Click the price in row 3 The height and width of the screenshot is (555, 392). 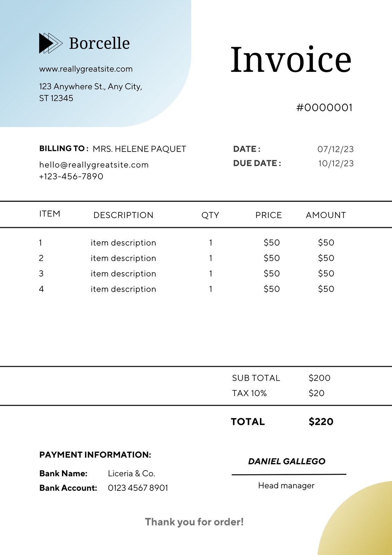[x=272, y=274]
